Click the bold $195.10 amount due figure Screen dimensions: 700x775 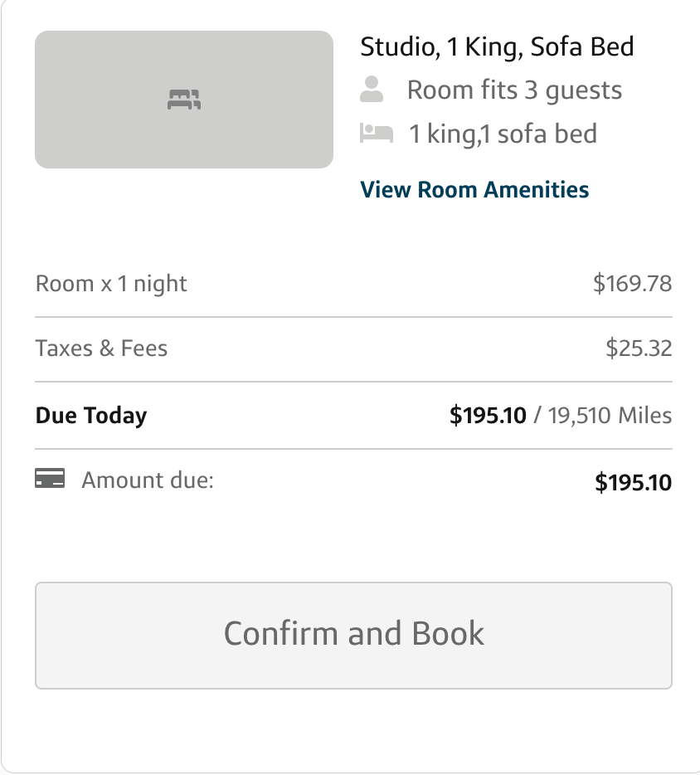[x=633, y=482]
